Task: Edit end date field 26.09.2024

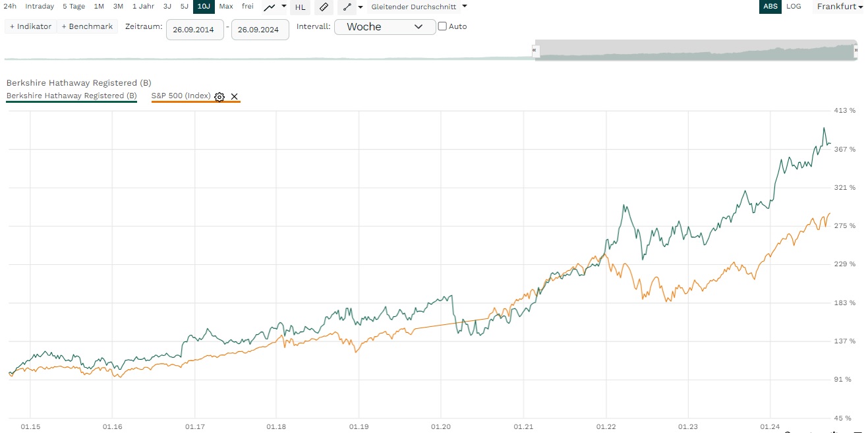Action: [260, 30]
